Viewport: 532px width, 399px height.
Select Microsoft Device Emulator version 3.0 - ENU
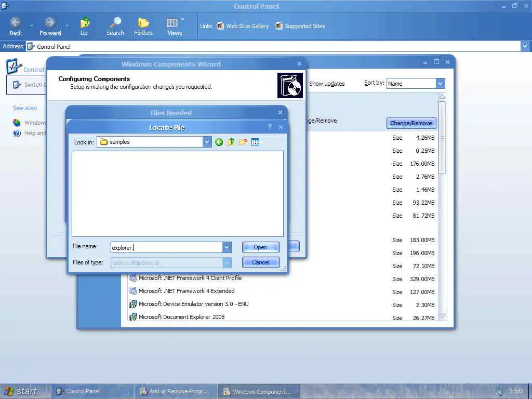pos(193,303)
